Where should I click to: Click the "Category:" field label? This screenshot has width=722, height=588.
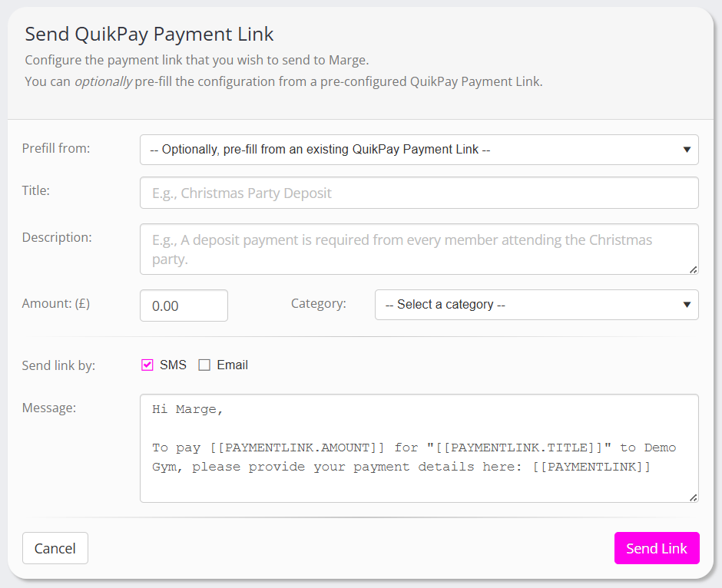tap(318, 303)
